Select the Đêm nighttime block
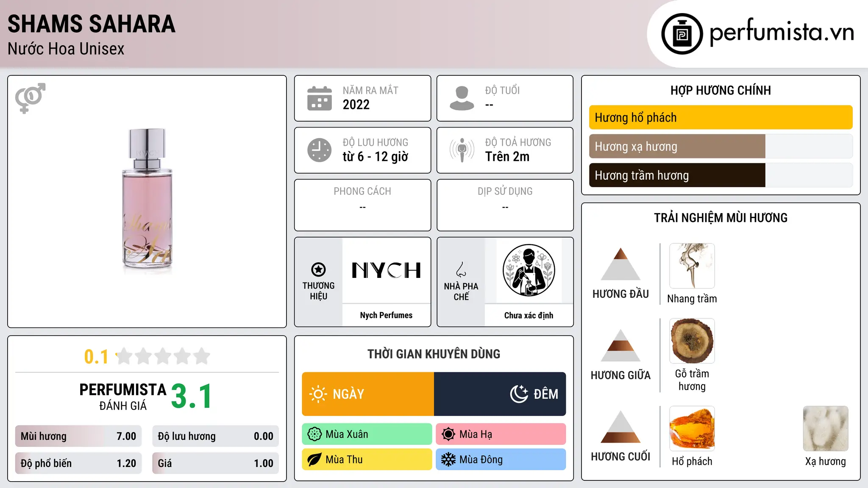 point(500,394)
